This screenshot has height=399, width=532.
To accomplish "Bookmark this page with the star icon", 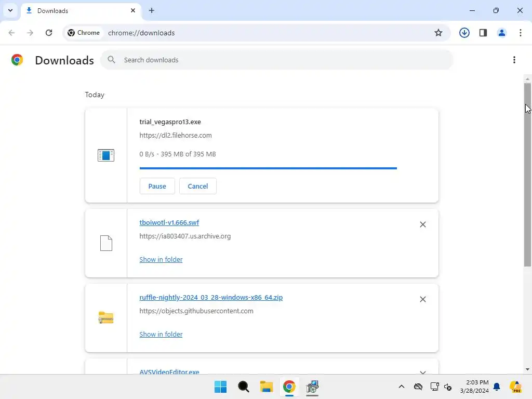I will [438, 33].
